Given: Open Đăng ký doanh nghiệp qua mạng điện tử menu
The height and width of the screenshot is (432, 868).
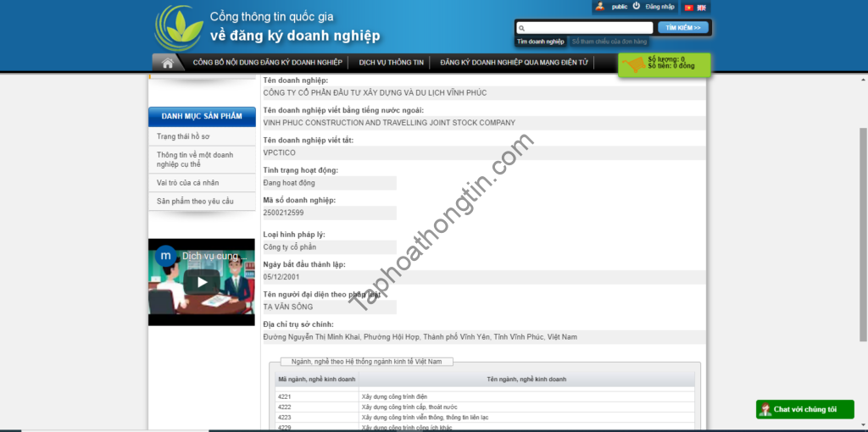Looking at the screenshot, I should [x=515, y=63].
